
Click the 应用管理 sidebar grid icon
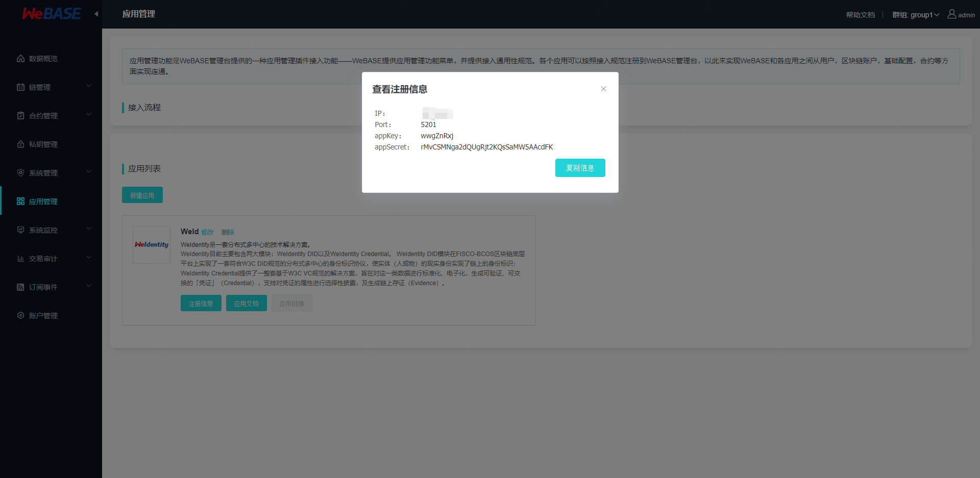pyautogui.click(x=20, y=201)
